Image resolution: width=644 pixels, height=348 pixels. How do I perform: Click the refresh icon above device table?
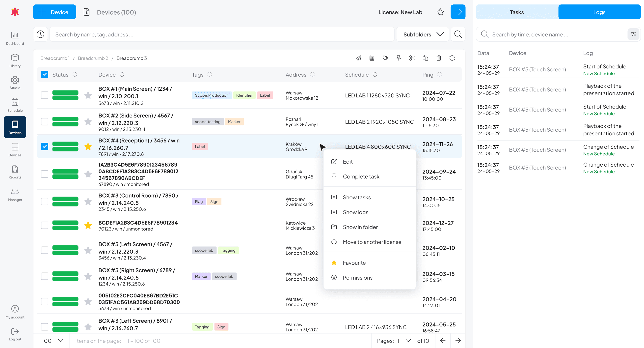point(452,58)
